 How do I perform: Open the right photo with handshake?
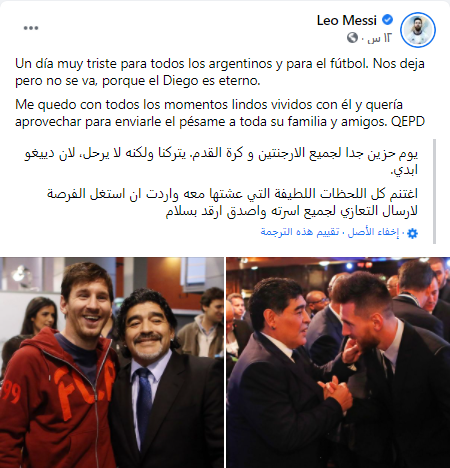click(338, 362)
